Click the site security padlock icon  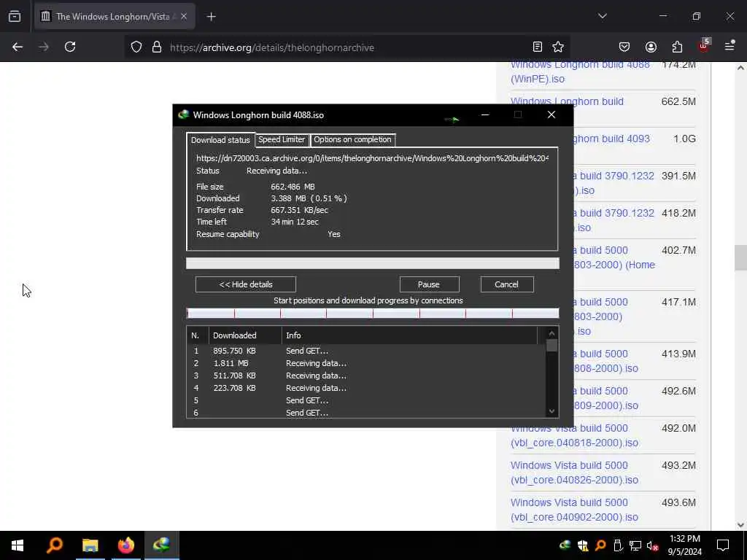coord(157,47)
